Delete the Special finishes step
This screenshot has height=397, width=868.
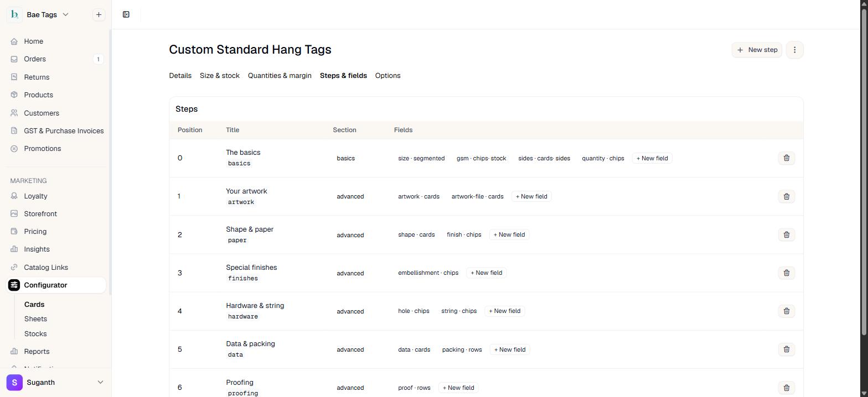[x=786, y=273]
